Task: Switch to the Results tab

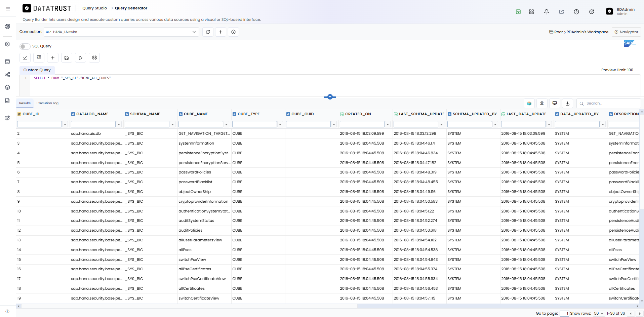Action: (25, 103)
